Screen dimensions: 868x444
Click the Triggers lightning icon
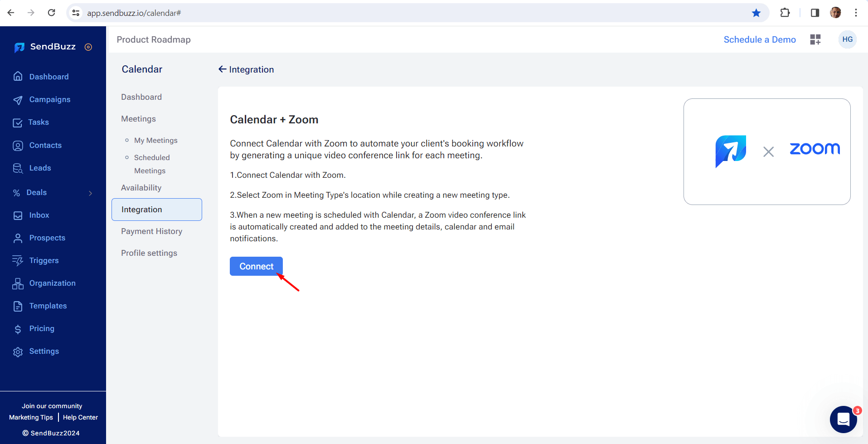(x=18, y=261)
